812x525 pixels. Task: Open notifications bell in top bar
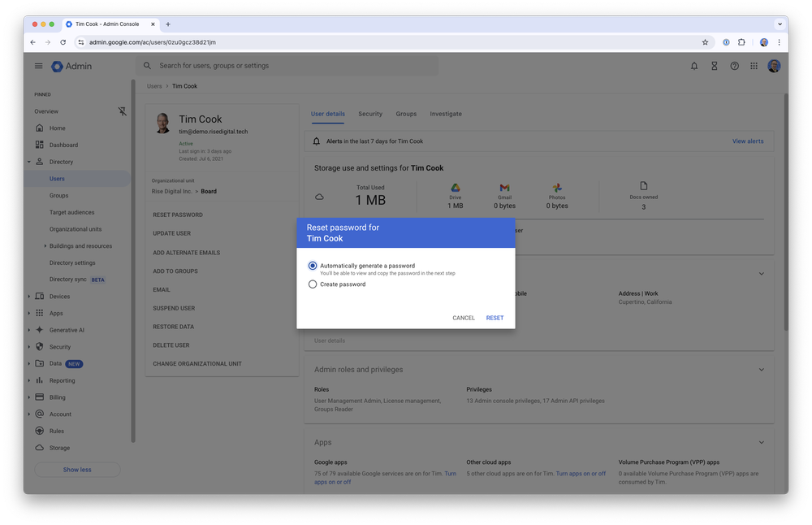coord(693,66)
